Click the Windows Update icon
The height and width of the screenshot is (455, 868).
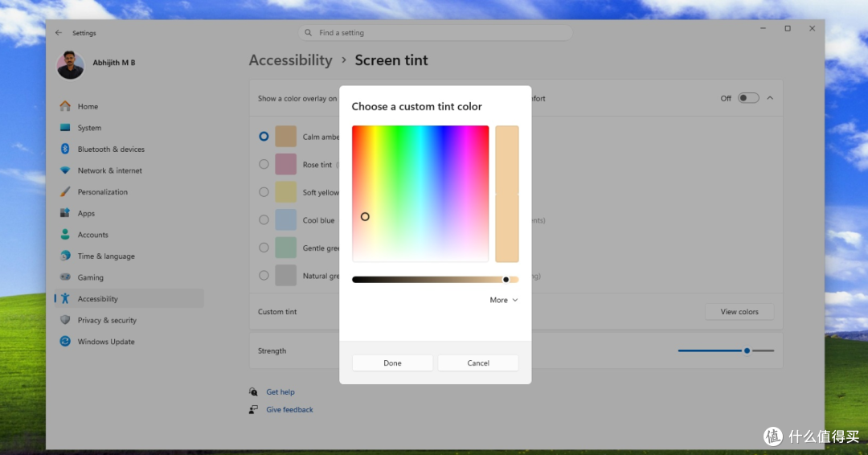[65, 341]
